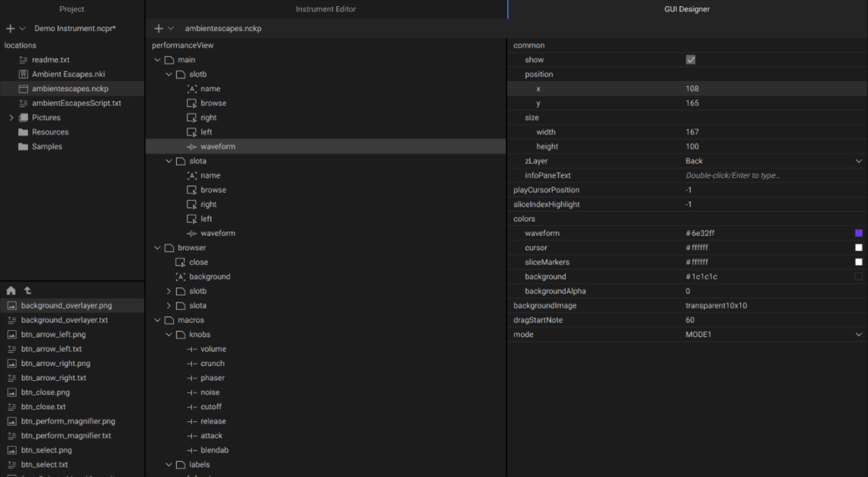
Task: Toggle the show checkbox
Action: tap(690, 60)
